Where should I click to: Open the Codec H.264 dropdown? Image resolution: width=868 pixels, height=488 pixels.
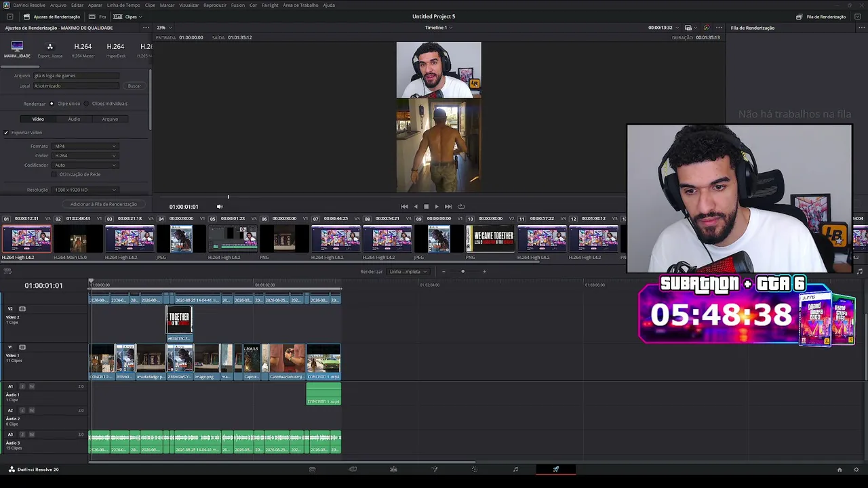pyautogui.click(x=85, y=156)
